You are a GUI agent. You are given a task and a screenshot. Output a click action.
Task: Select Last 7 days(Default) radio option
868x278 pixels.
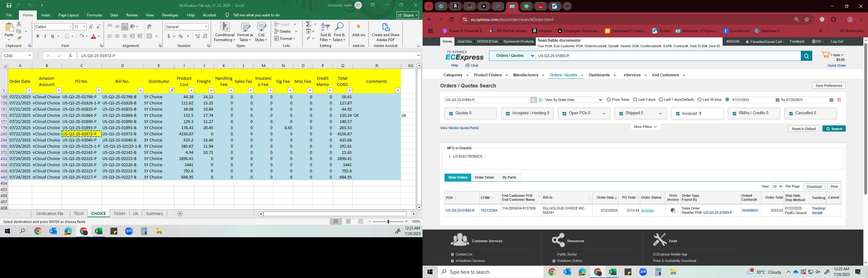coord(661,100)
